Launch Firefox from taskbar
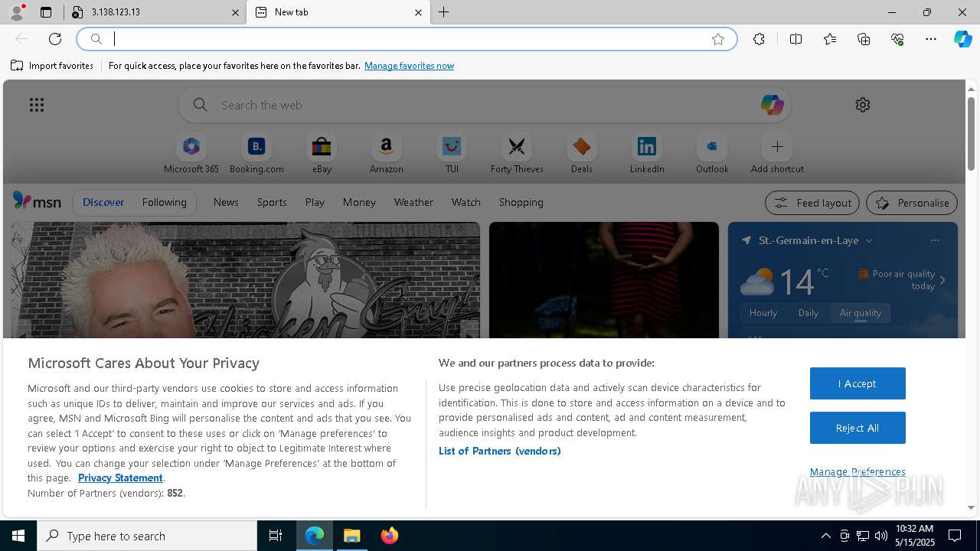The image size is (980, 551). [x=390, y=536]
